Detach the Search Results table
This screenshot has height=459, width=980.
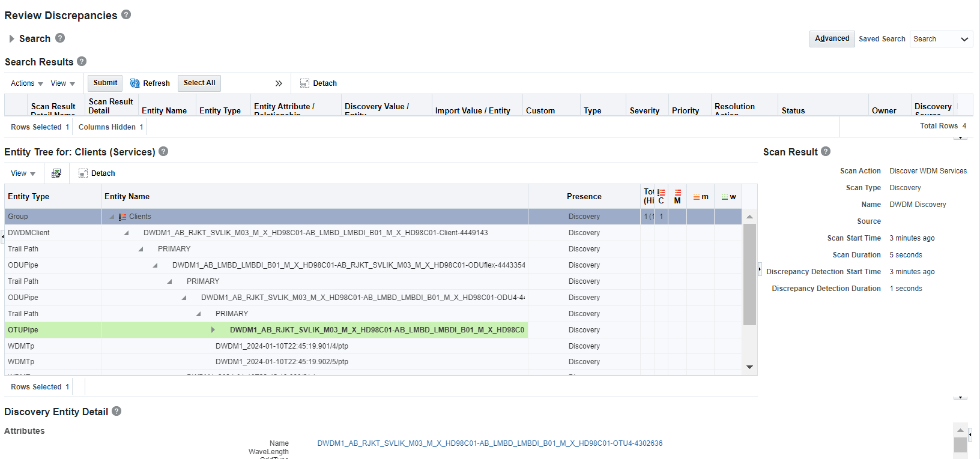point(318,83)
